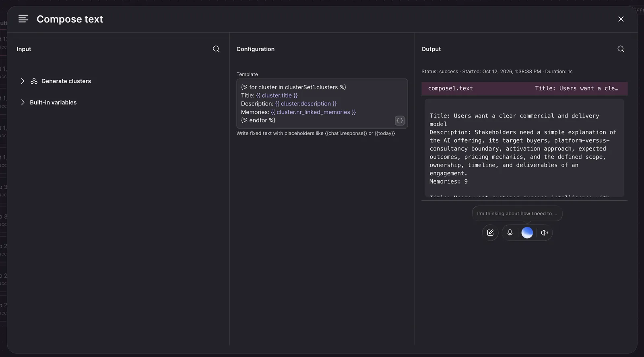The width and height of the screenshot is (644, 357).
Task: Click the "Memories: 9" output line
Action: [x=449, y=182]
